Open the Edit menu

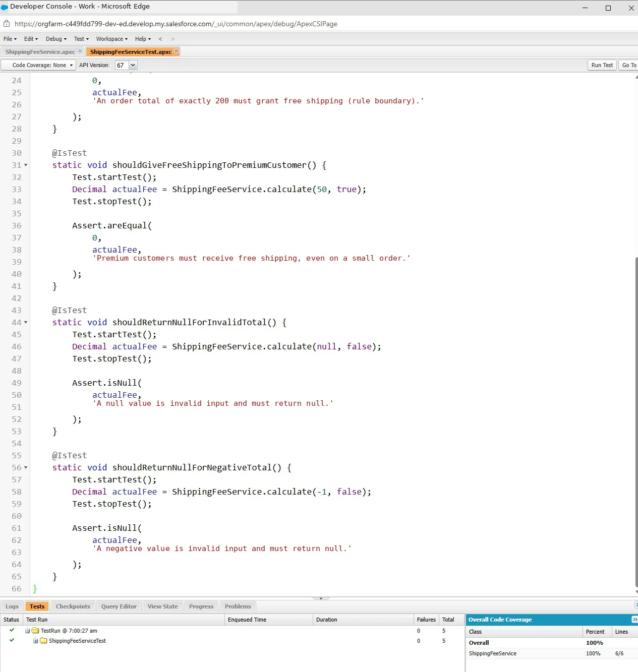click(x=31, y=39)
